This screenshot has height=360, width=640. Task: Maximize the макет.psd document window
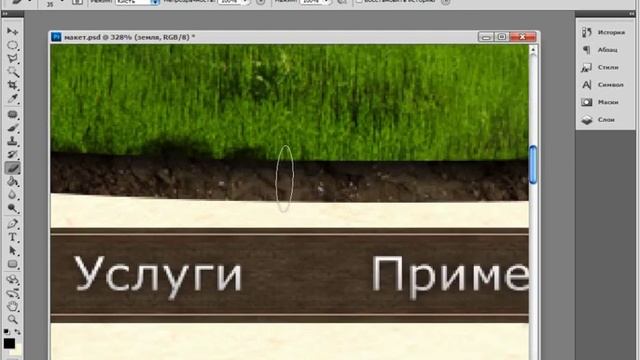point(502,37)
